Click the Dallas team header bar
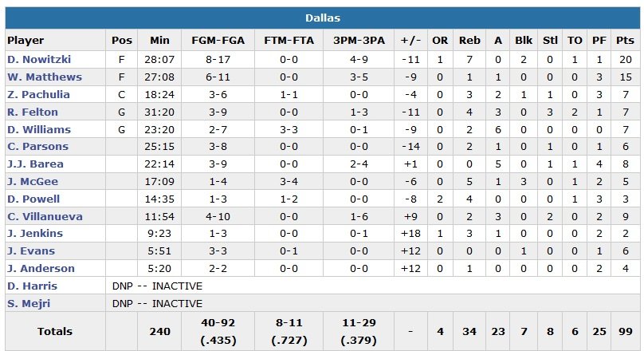 click(x=322, y=18)
